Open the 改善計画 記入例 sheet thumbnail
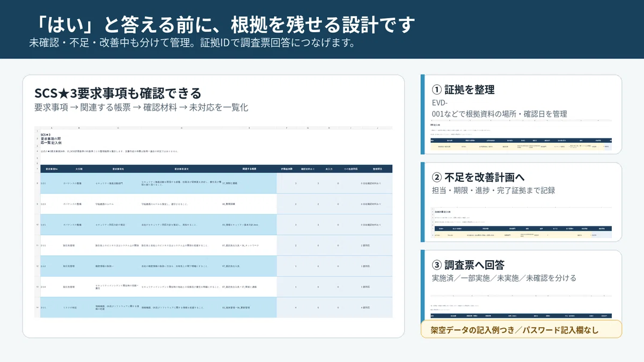Screen dimensions: 644x362 [521, 224]
